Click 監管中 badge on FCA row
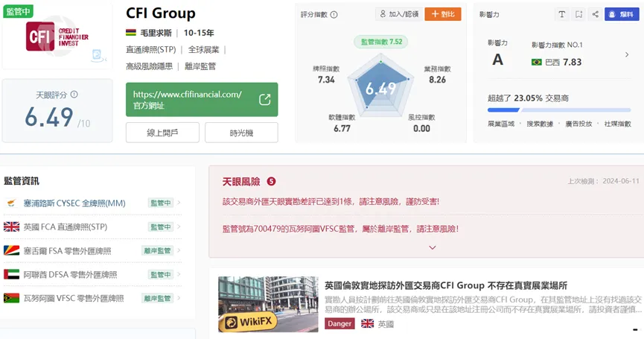The height and width of the screenshot is (339, 644). [x=161, y=226]
